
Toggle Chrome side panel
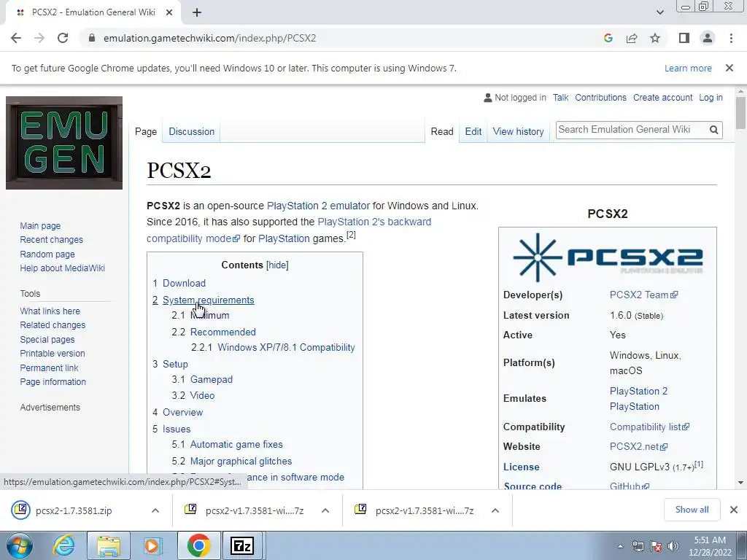point(684,38)
